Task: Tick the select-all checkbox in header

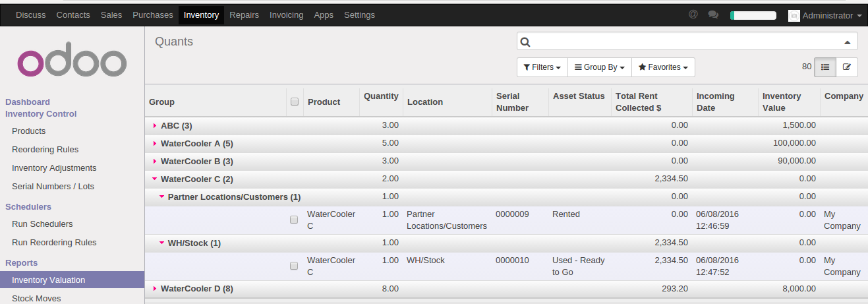Action: coord(295,102)
